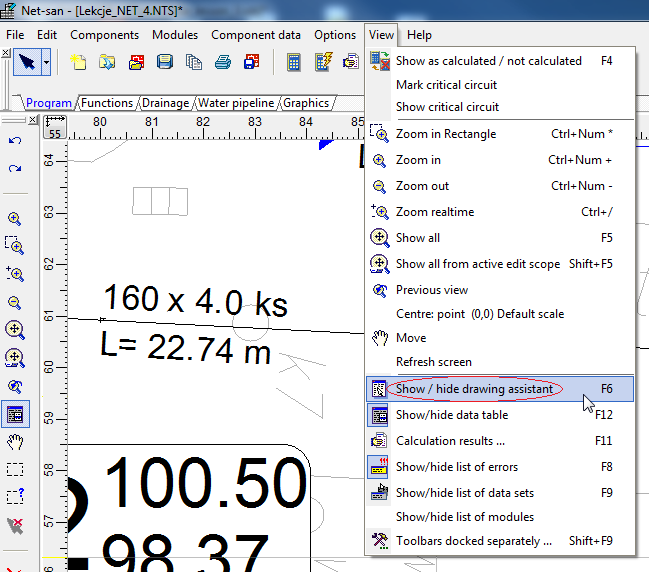Image resolution: width=649 pixels, height=572 pixels.
Task: Click zoom out magnifier in left toolbar
Action: tap(15, 301)
